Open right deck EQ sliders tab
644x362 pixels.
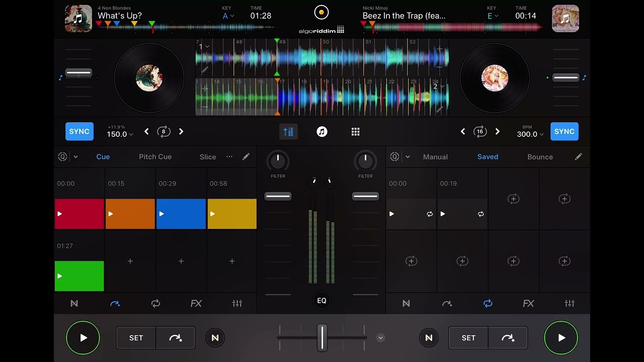570,304
